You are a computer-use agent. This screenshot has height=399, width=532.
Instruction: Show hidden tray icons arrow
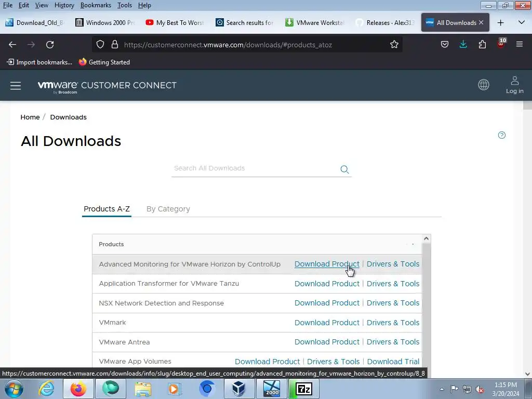[x=442, y=389]
